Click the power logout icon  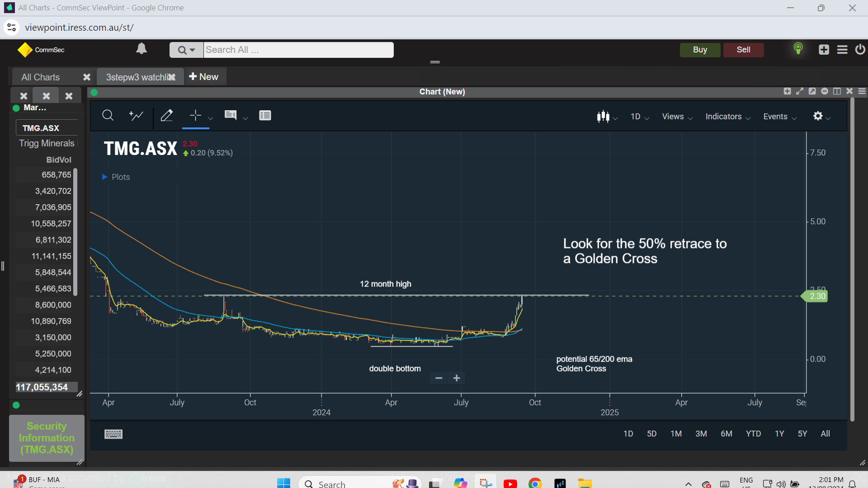pos(860,49)
